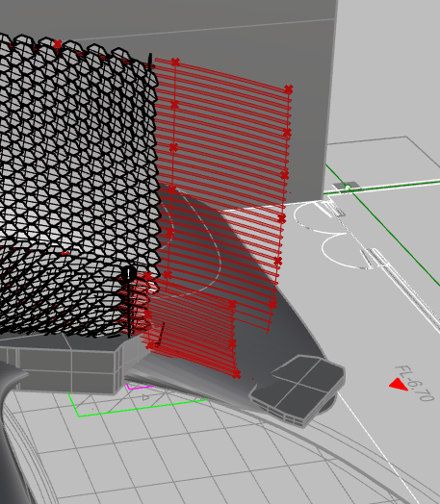Pick the lowest red X on lower louver panel
The width and height of the screenshot is (440, 504).
coord(237,374)
